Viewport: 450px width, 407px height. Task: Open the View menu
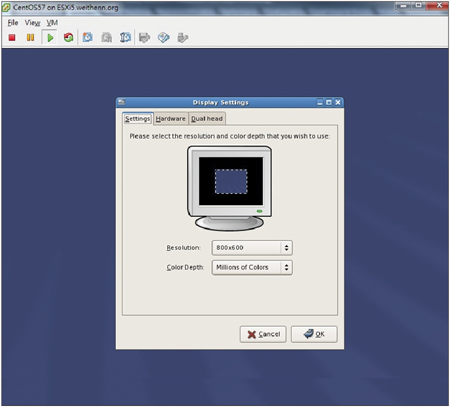[32, 23]
